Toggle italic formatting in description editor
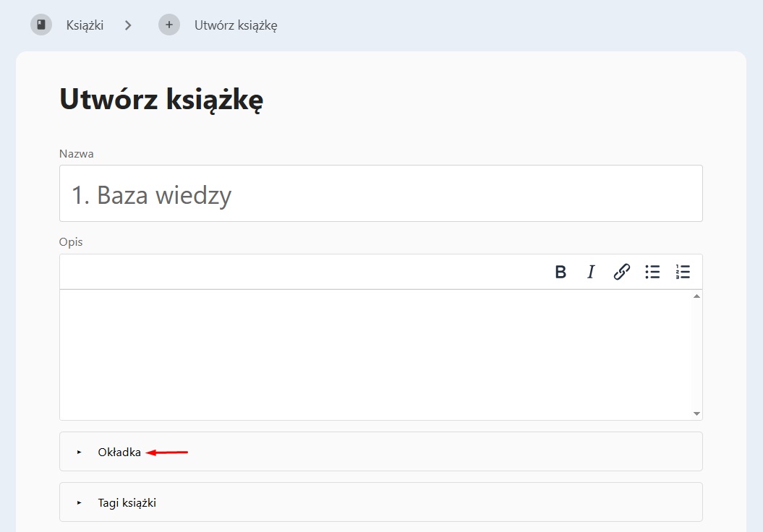This screenshot has height=532, width=763. tap(591, 272)
